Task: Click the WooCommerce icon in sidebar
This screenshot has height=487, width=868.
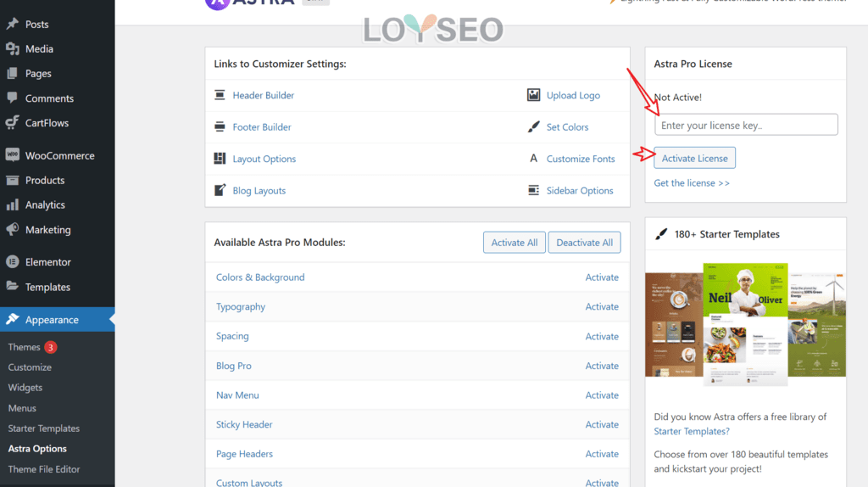Action: 12,154
